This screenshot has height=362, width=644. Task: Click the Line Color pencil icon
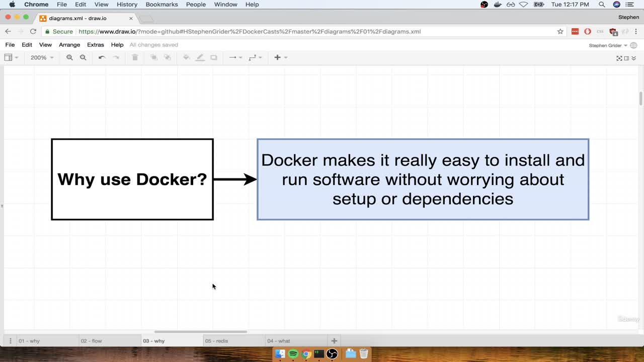point(200,57)
